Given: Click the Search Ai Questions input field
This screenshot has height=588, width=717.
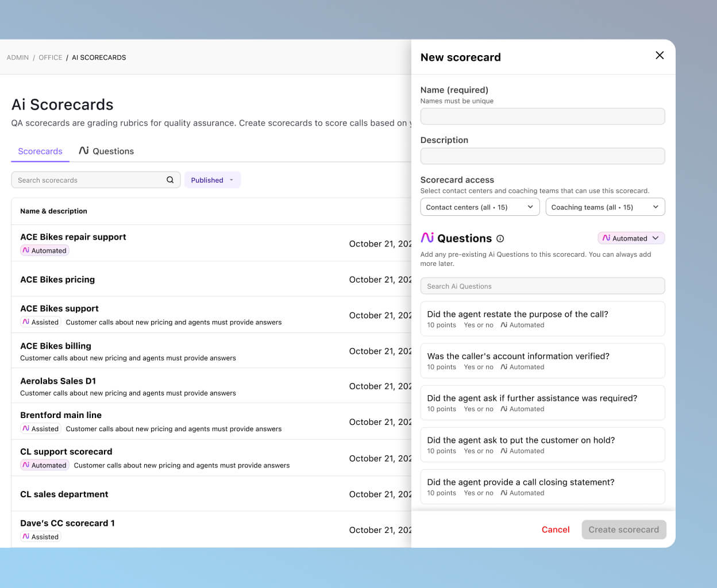Looking at the screenshot, I should tap(542, 285).
